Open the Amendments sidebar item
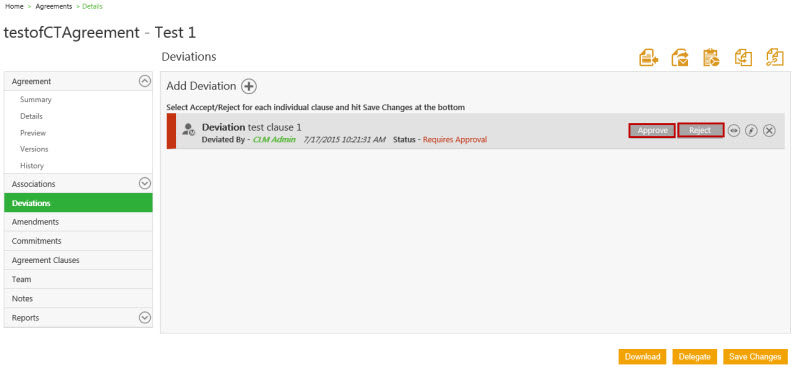Screen dimensions: 800x370 tap(78, 222)
